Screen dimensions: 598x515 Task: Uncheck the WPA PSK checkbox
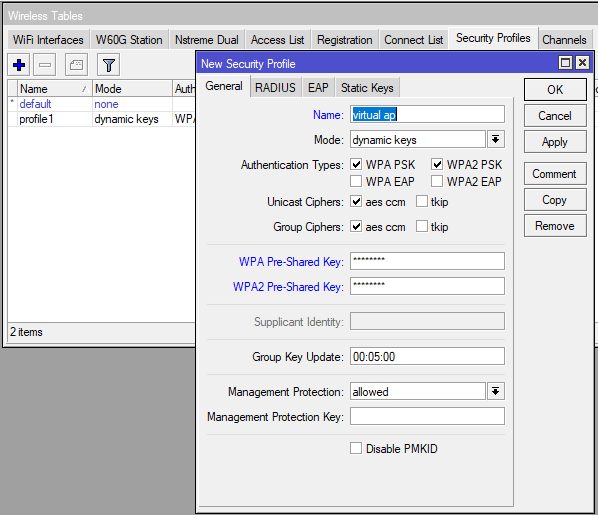point(356,164)
